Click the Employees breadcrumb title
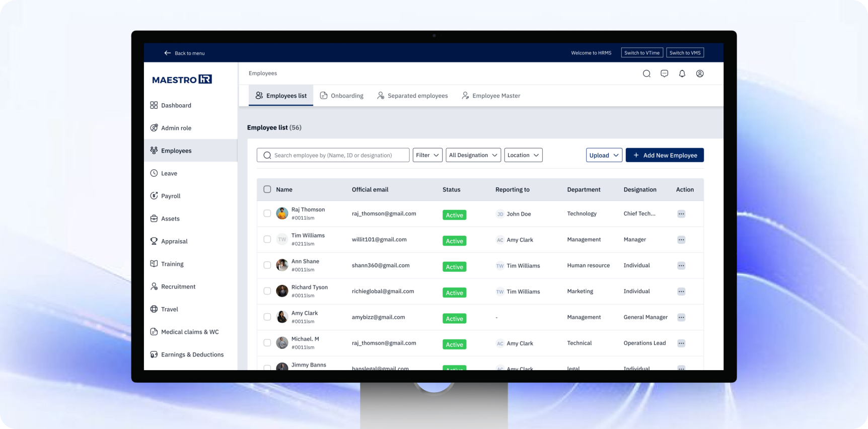 click(263, 74)
